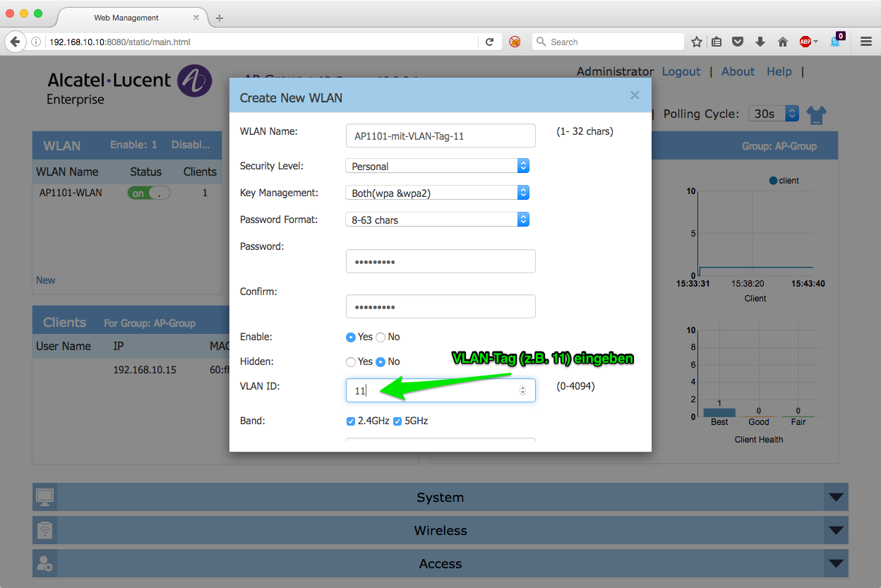The width and height of the screenshot is (881, 588).
Task: Go to the browser home icon
Action: pyautogui.click(x=782, y=42)
